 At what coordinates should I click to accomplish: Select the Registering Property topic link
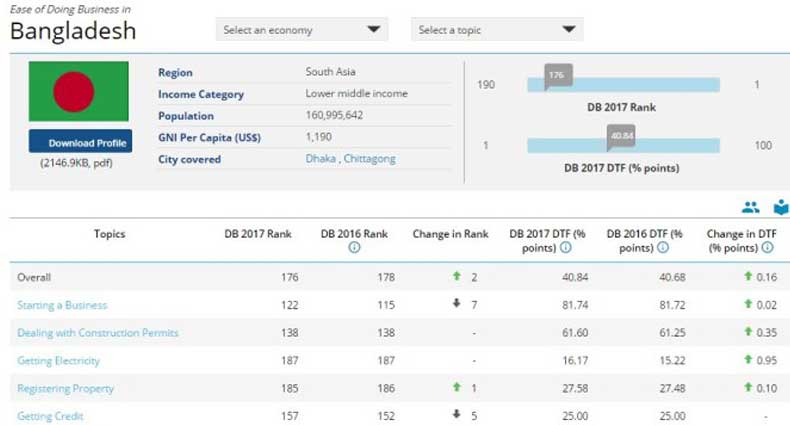tap(66, 388)
